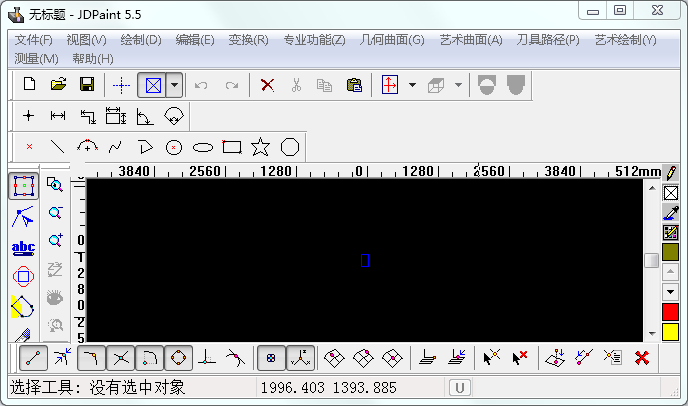Select the rectangle drawing tool

coord(232,147)
